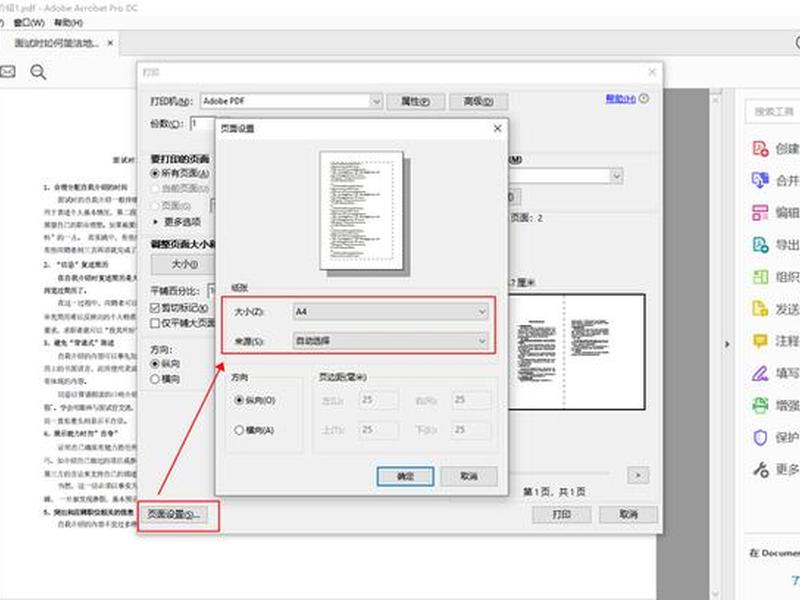Open the 组织 pages tool icon
This screenshot has height=600, width=800.
(x=760, y=277)
